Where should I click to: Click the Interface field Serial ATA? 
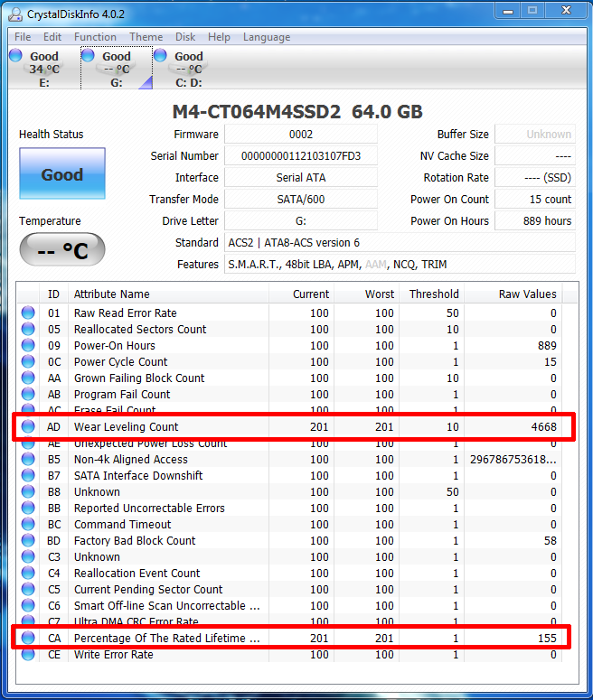[x=301, y=178]
